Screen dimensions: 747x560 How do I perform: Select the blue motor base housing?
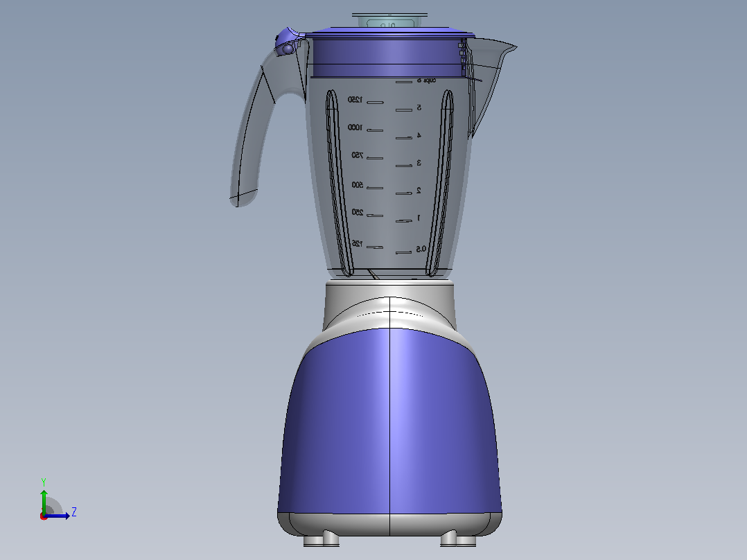tap(389, 424)
